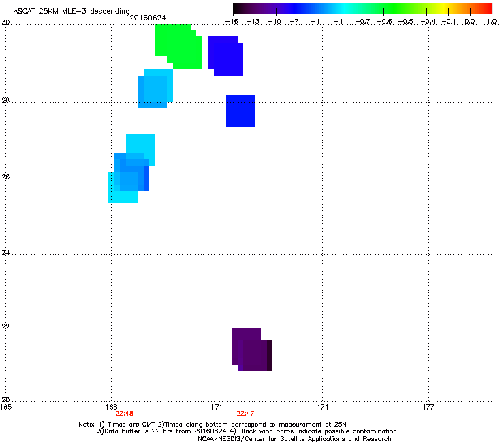Click the color bar tick label -4
Viewport: 504px width, 443px height.
[316, 22]
